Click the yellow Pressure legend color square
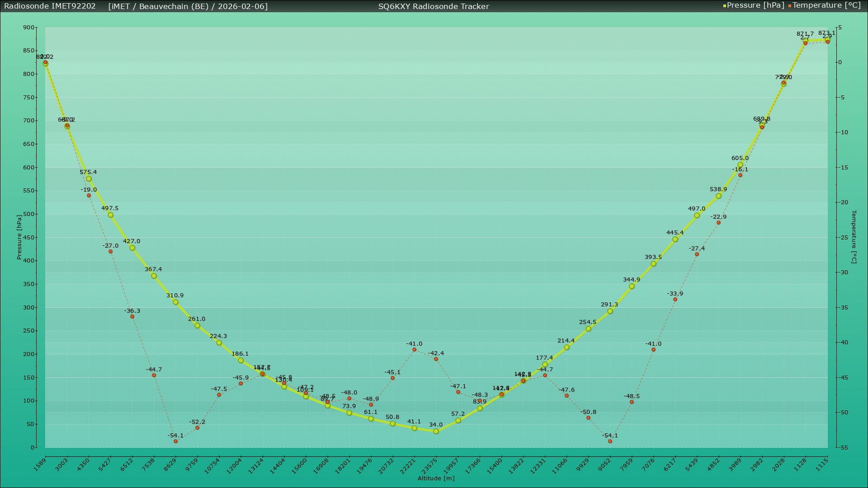 (x=725, y=6)
